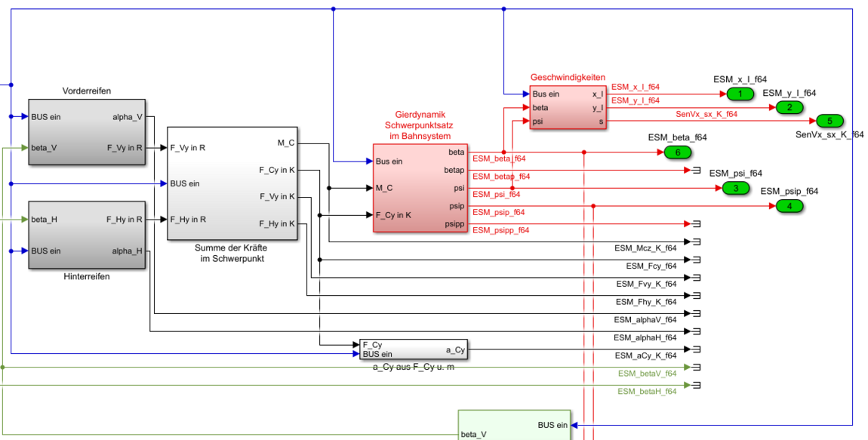Select green outport 2 ESM_y_I_f64
Screen dimensions: 868x440
pos(790,107)
